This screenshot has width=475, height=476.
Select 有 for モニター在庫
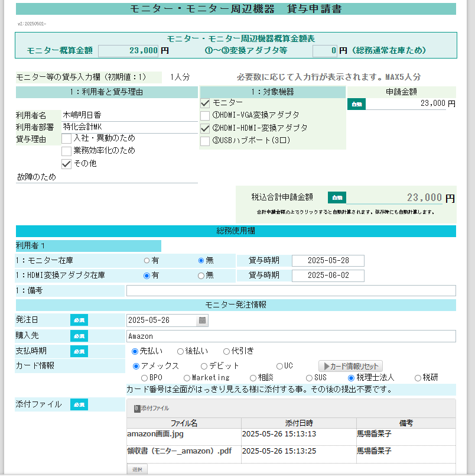(x=147, y=260)
